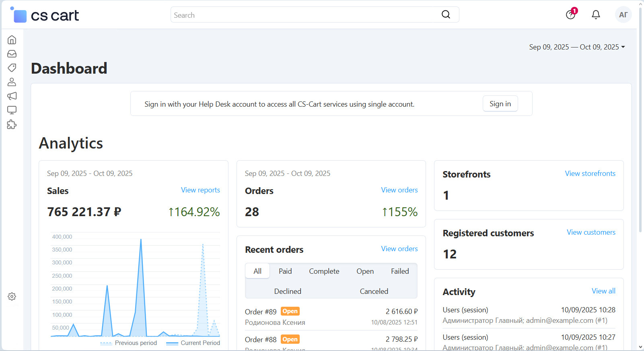Open the help icon with red badge
The height and width of the screenshot is (351, 644).
tap(570, 15)
